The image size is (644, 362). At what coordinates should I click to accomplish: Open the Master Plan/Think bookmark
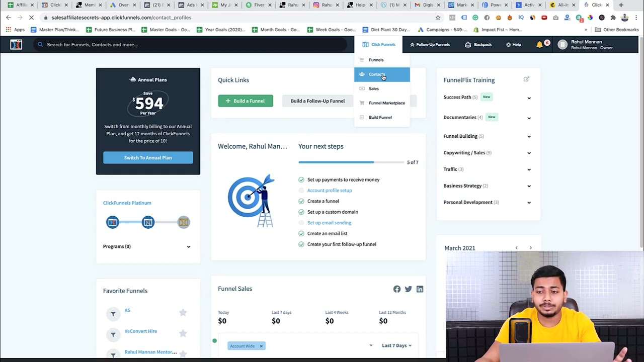[x=54, y=30]
